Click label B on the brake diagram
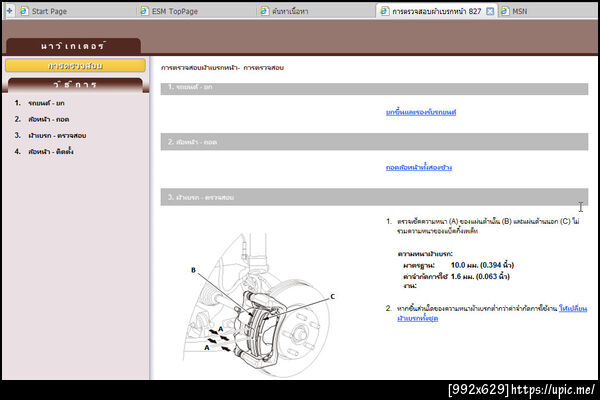 (x=193, y=270)
